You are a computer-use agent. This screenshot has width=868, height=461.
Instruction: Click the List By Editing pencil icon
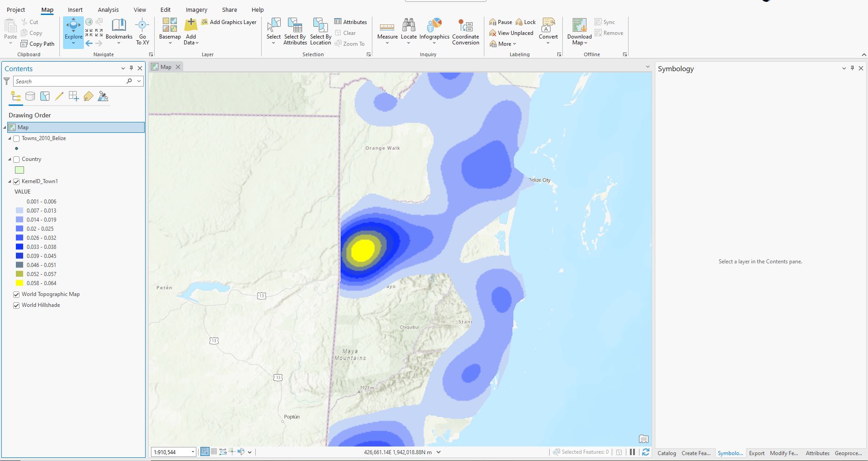coord(59,96)
